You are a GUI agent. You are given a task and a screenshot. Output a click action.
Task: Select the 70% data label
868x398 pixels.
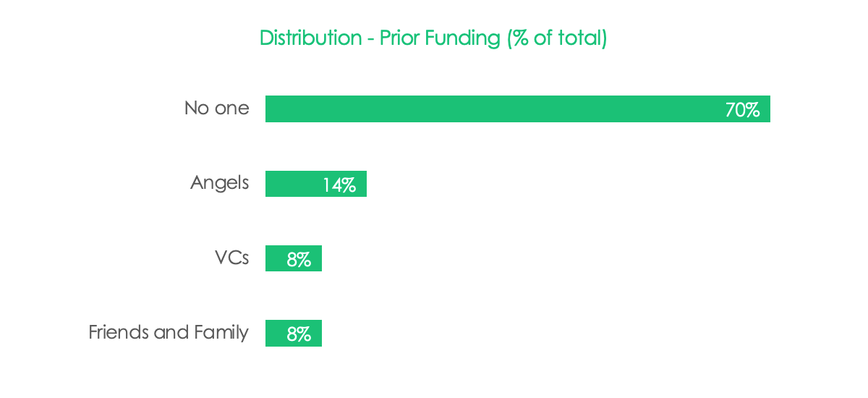[x=742, y=110]
